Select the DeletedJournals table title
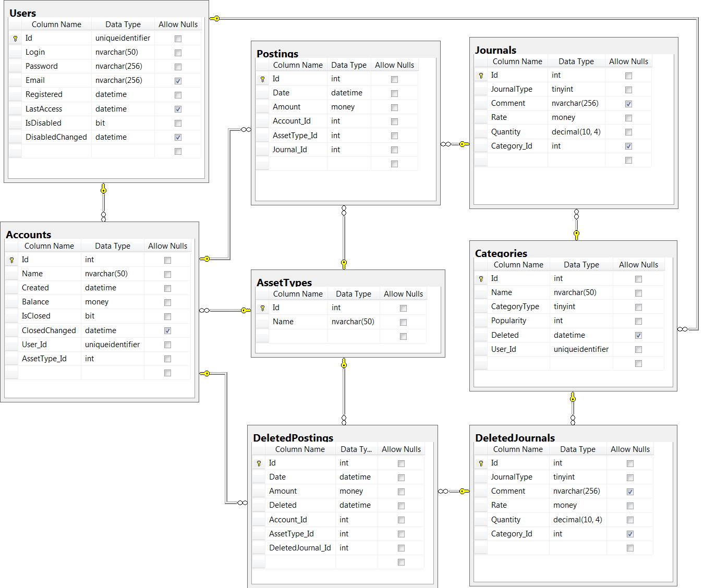704x588 pixels. (515, 438)
